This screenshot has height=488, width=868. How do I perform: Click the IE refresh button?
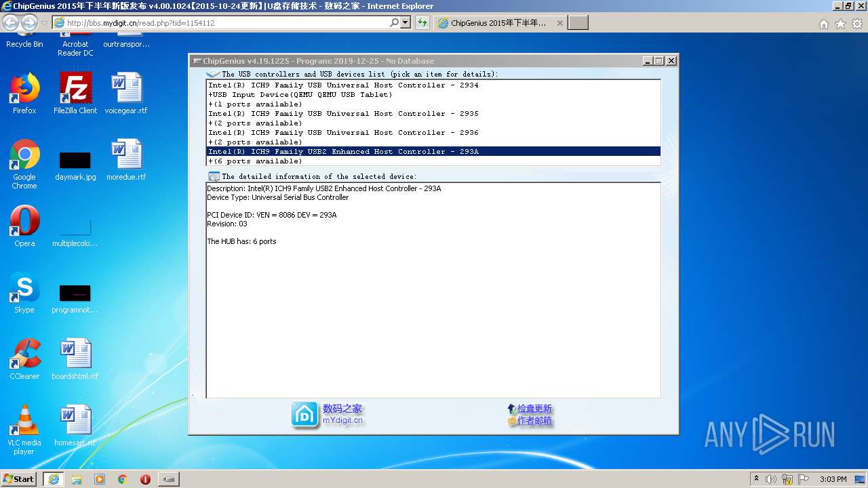click(422, 23)
